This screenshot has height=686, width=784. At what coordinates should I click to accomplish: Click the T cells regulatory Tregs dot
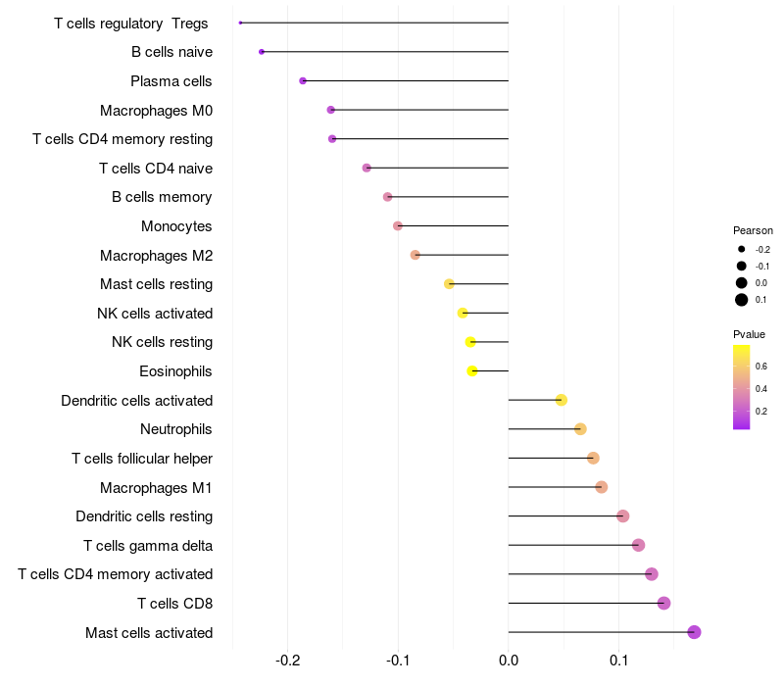240,23
